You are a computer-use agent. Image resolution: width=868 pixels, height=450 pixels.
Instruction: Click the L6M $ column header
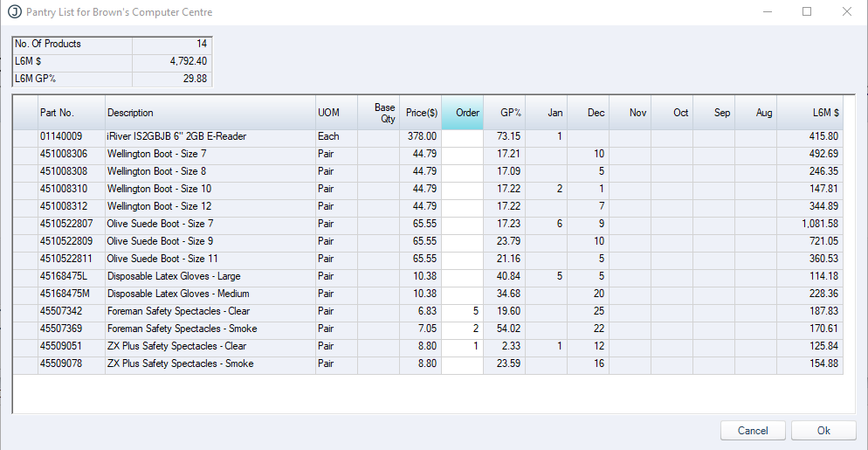[x=810, y=113]
